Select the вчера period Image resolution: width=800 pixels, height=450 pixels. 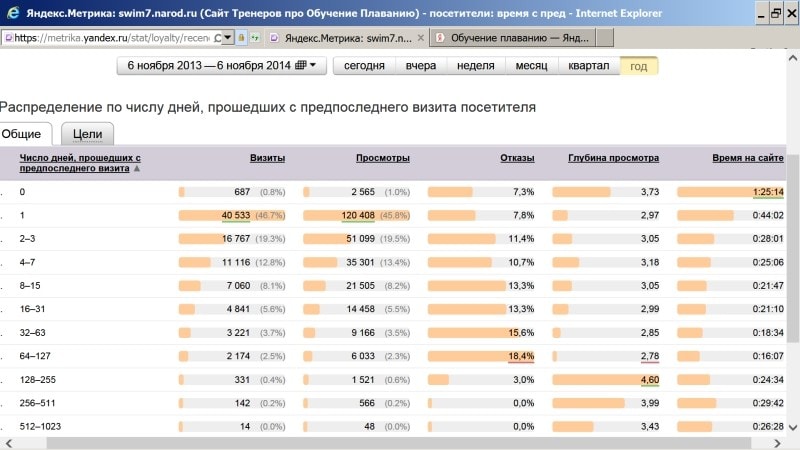(x=420, y=66)
